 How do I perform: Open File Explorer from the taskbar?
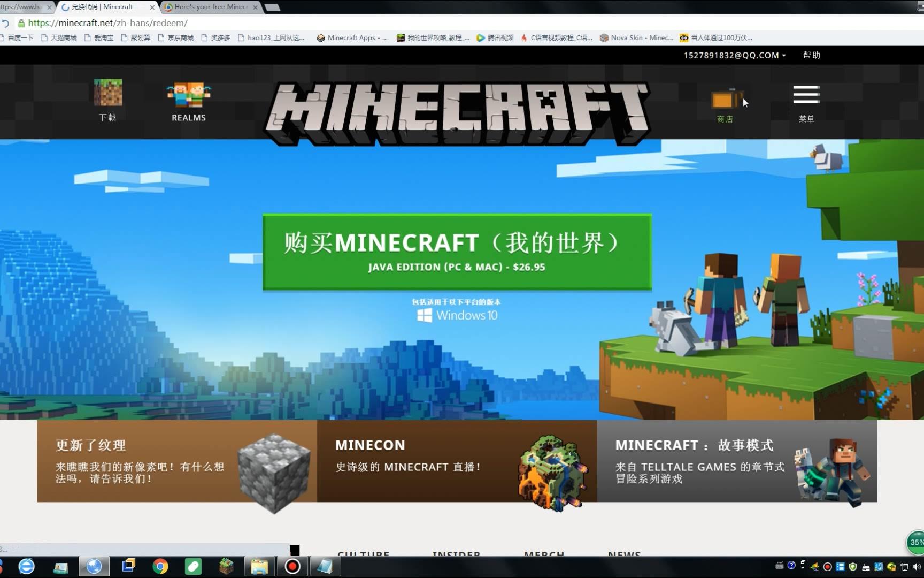click(259, 566)
